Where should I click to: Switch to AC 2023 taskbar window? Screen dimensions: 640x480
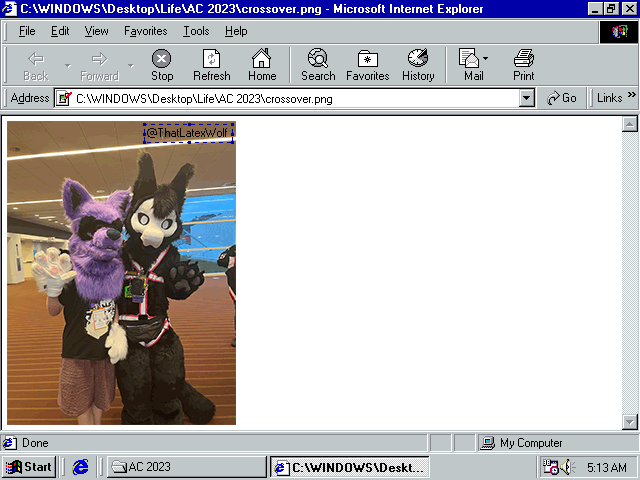point(186,467)
